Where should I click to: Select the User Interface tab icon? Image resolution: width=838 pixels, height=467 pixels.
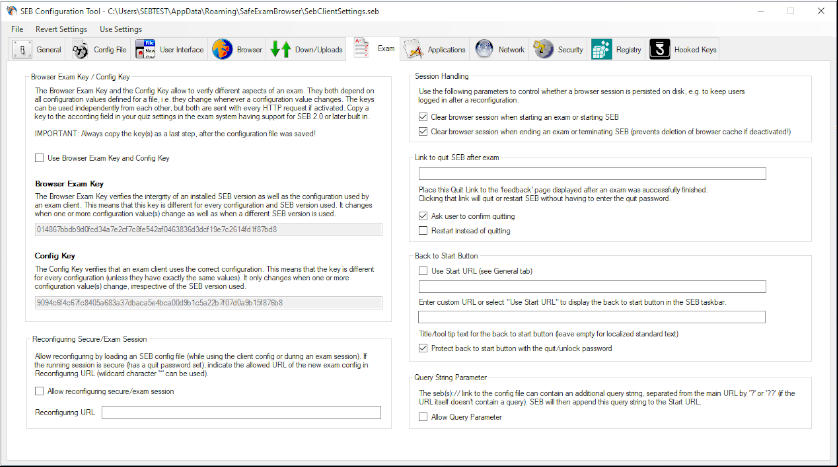[145, 49]
